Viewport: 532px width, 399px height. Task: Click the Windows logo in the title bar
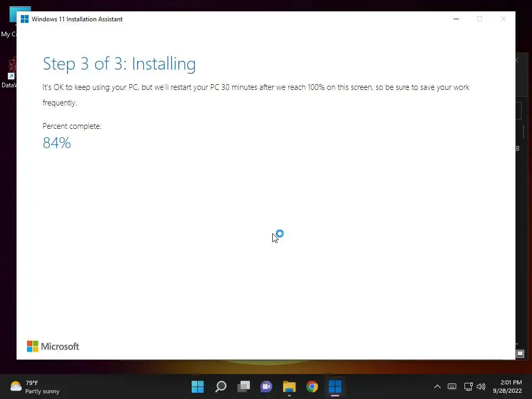pyautogui.click(x=24, y=19)
